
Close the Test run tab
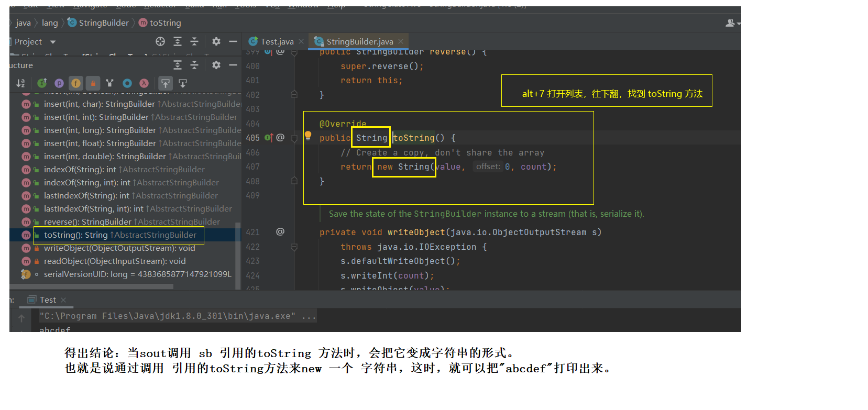(x=63, y=300)
